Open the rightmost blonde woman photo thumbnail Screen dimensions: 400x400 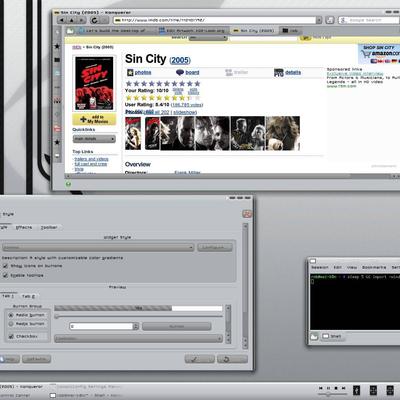click(x=283, y=133)
